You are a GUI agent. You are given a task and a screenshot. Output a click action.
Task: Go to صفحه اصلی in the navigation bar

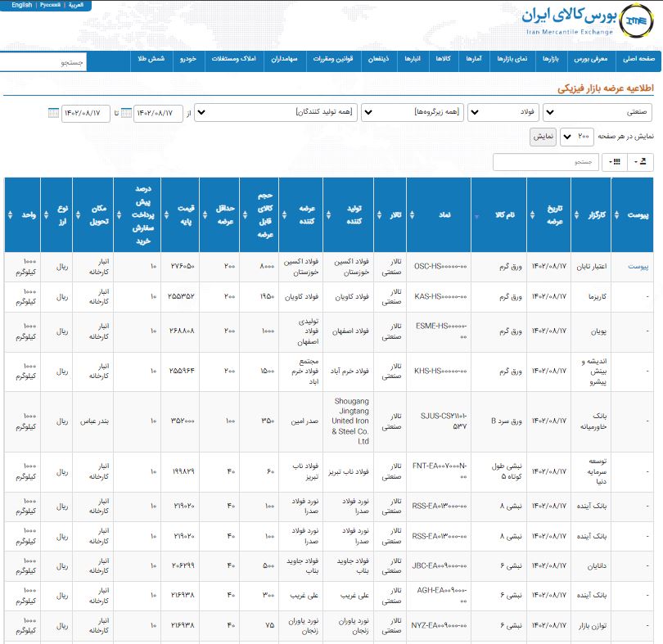pos(638,59)
